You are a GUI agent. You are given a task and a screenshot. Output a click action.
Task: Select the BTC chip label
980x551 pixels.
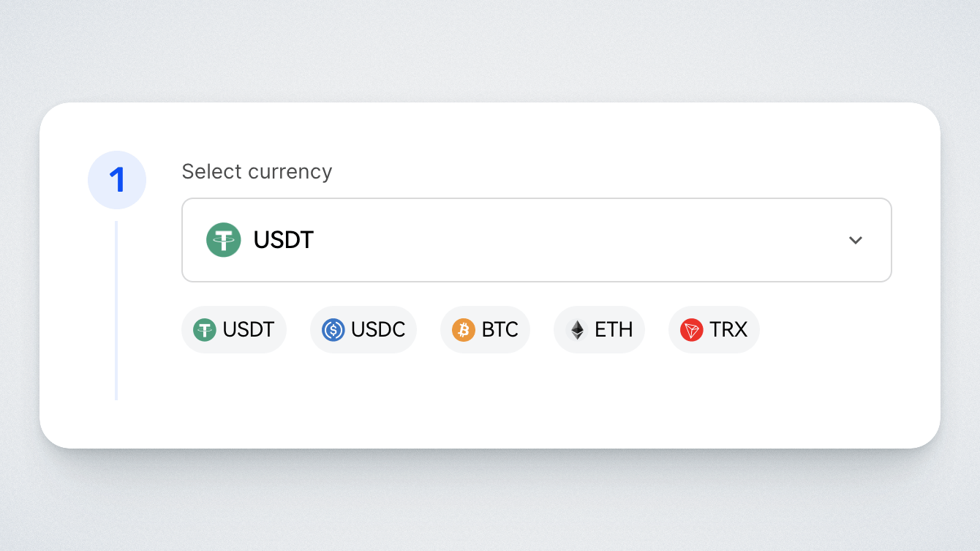500,330
